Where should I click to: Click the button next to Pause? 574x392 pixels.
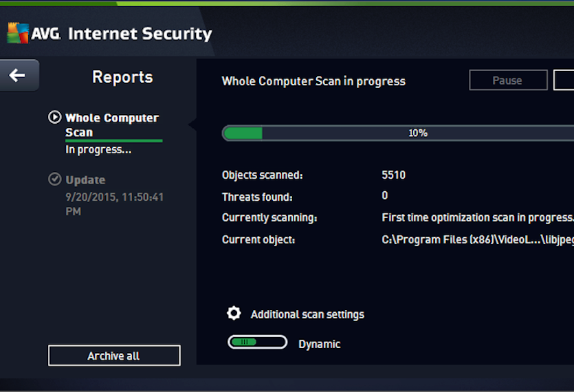[x=564, y=80]
